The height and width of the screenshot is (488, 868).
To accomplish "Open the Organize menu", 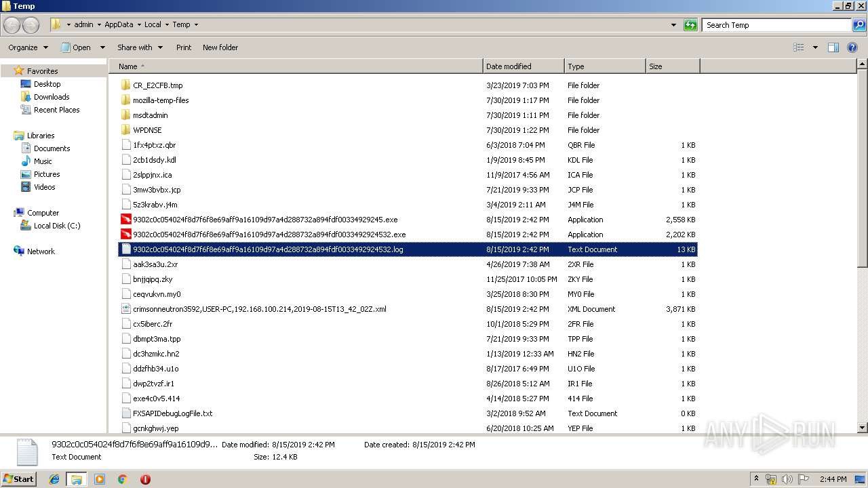I will [x=28, y=47].
